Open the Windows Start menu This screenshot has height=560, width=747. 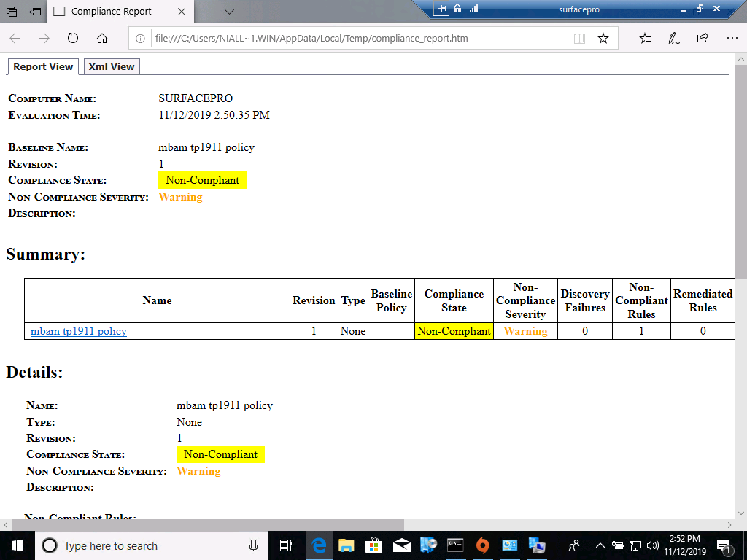tap(18, 545)
